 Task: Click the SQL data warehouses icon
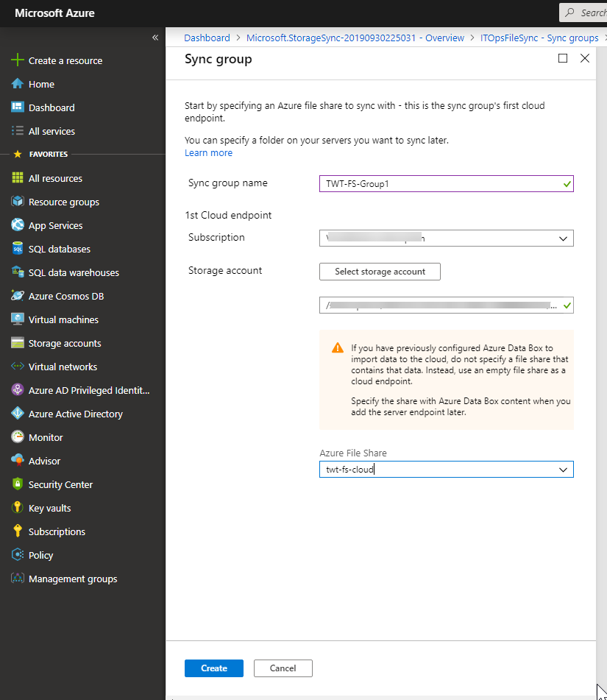18,272
